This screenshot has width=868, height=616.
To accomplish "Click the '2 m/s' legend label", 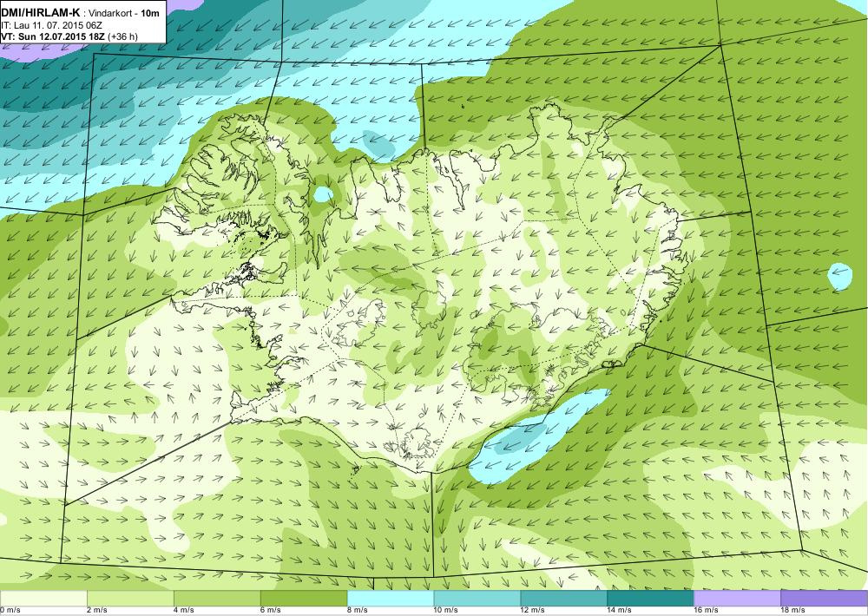I will [x=97, y=611].
